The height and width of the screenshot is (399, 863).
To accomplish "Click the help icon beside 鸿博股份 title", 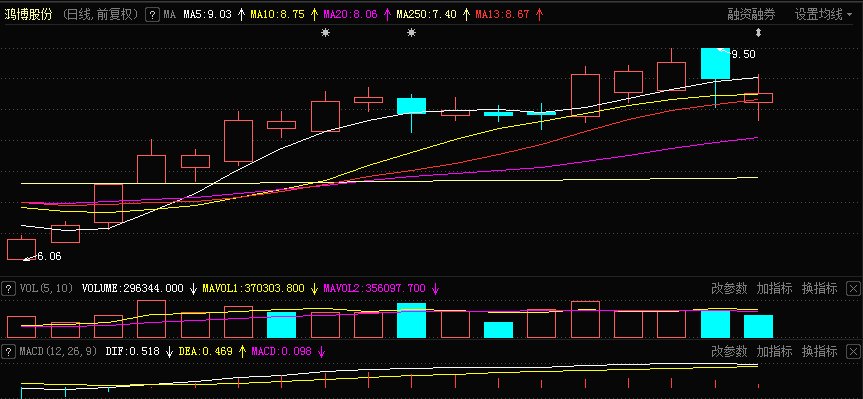I will point(152,15).
